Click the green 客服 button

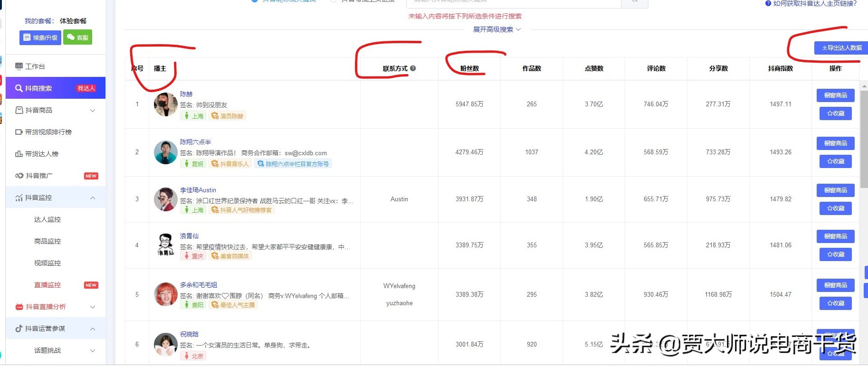tap(78, 38)
